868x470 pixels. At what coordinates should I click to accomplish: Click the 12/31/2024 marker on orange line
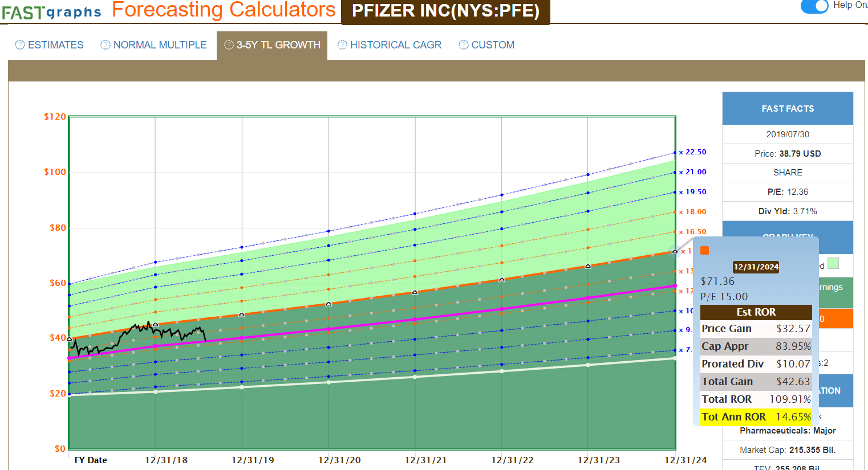[x=675, y=251]
